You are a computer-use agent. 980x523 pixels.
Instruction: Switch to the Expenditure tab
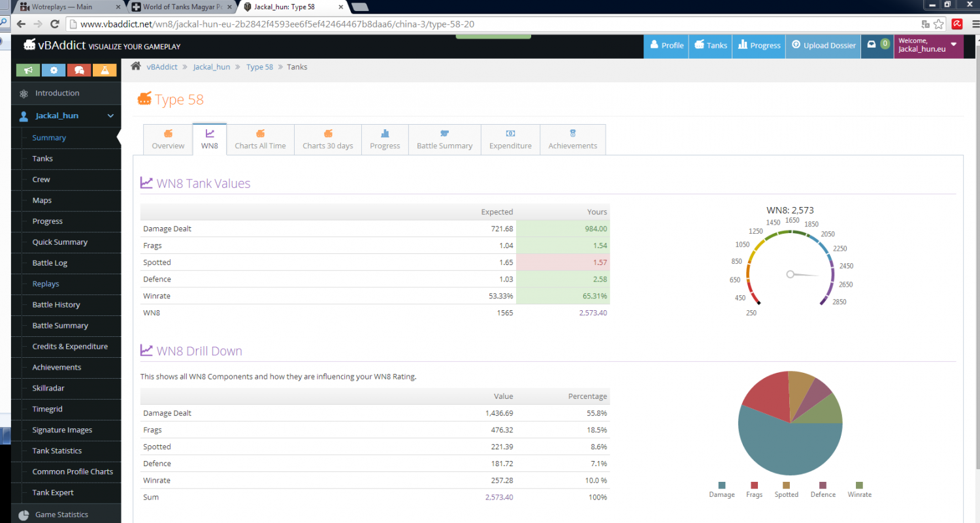(510, 139)
